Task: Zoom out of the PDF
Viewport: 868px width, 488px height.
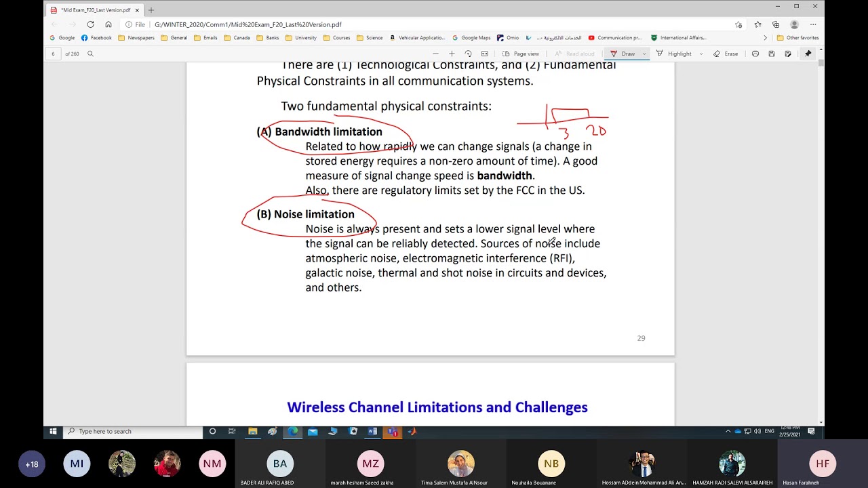Action: [435, 54]
